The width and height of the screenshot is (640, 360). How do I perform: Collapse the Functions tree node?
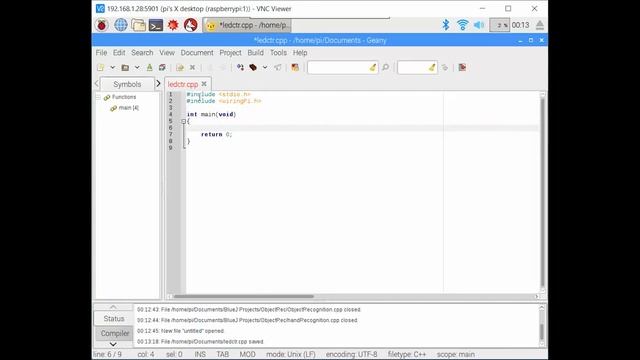pos(98,97)
